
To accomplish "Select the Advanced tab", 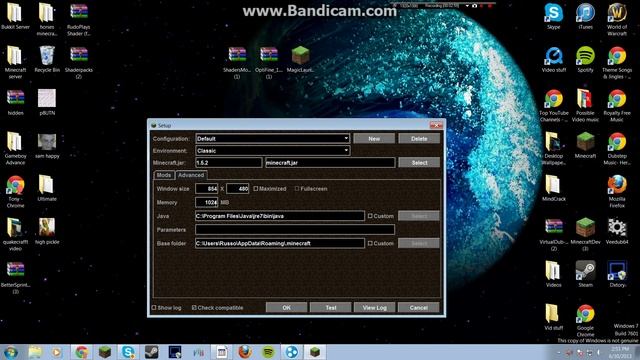I will coord(191,175).
